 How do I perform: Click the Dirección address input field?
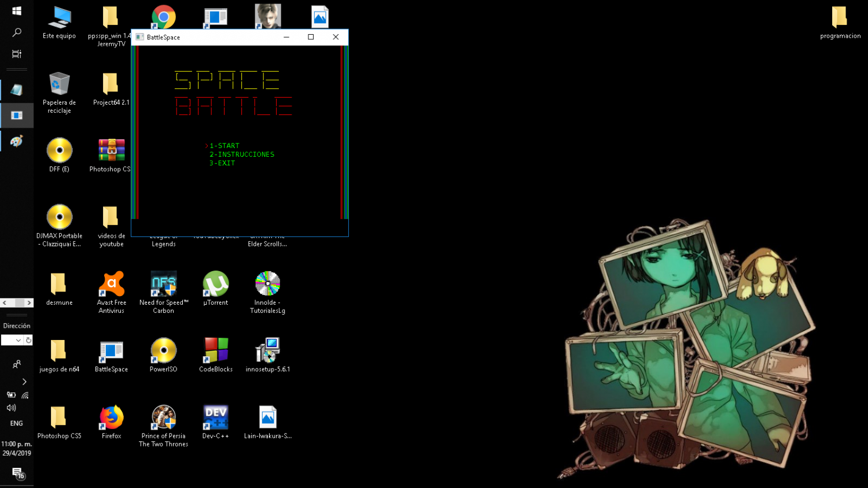click(x=8, y=340)
